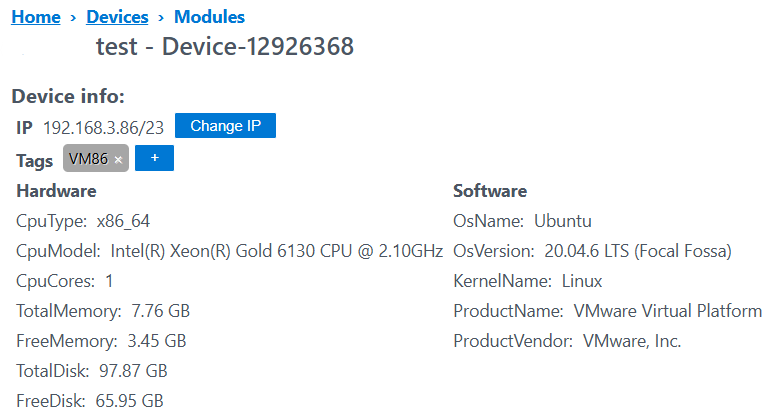The width and height of the screenshot is (775, 417).
Task: Select the Modules breadcrumb item
Action: pyautogui.click(x=209, y=17)
